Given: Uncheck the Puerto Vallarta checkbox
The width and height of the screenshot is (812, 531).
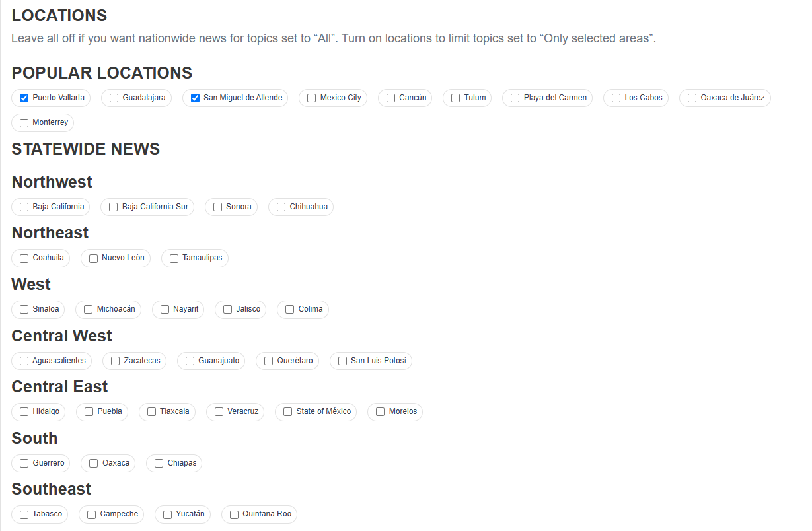Looking at the screenshot, I should click(24, 98).
